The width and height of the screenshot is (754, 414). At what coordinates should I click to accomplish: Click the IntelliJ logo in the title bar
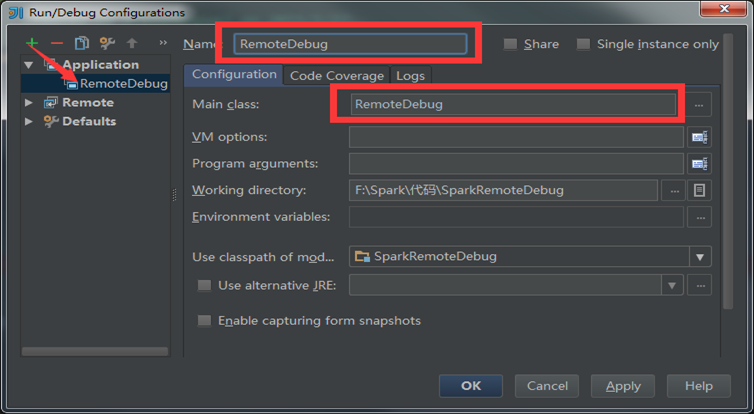(16, 13)
